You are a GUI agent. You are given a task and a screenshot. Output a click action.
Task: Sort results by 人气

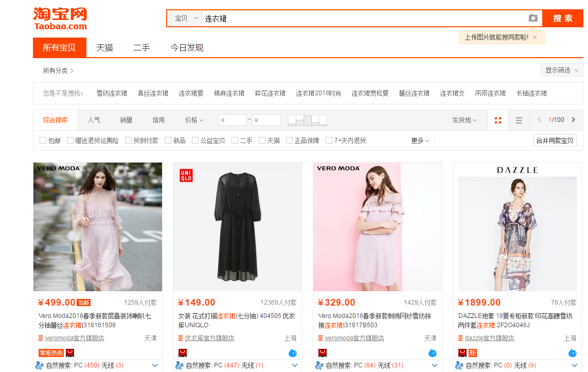tap(94, 120)
